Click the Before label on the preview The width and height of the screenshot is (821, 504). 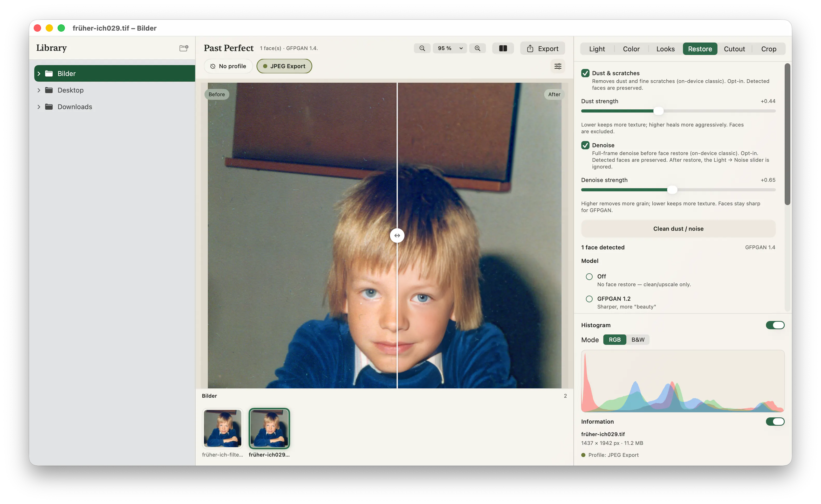[x=216, y=94]
